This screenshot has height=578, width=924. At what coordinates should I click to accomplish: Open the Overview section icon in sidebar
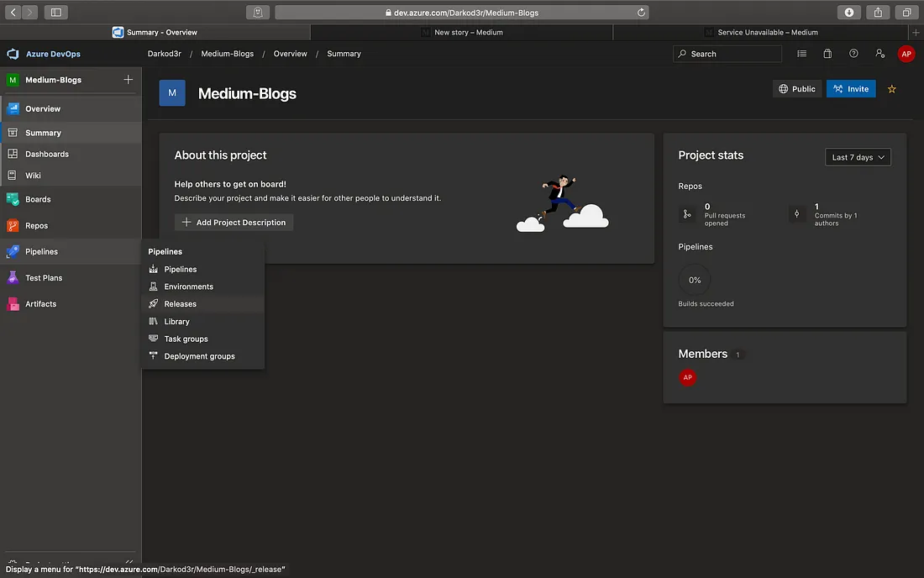pyautogui.click(x=13, y=108)
